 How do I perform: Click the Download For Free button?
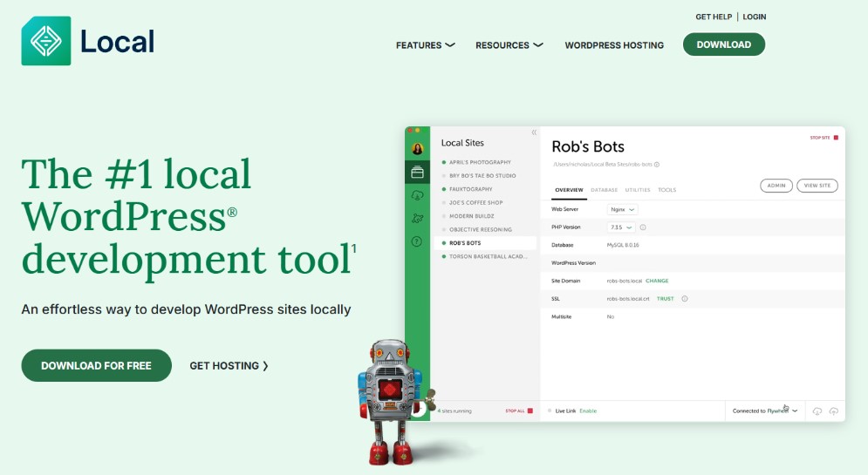(96, 365)
